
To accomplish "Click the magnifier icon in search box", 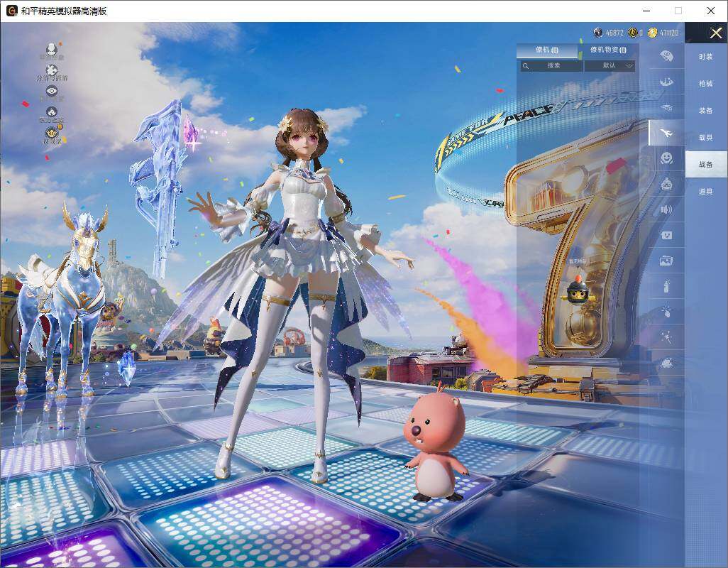I will tap(526, 66).
